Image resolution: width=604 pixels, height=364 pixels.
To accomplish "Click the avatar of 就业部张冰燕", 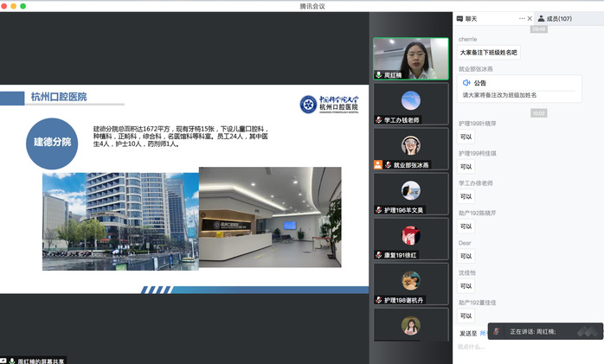I will click(x=411, y=145).
